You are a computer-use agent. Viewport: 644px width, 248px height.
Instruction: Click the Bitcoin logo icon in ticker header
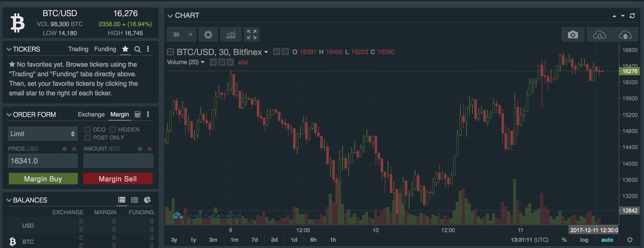(17, 23)
